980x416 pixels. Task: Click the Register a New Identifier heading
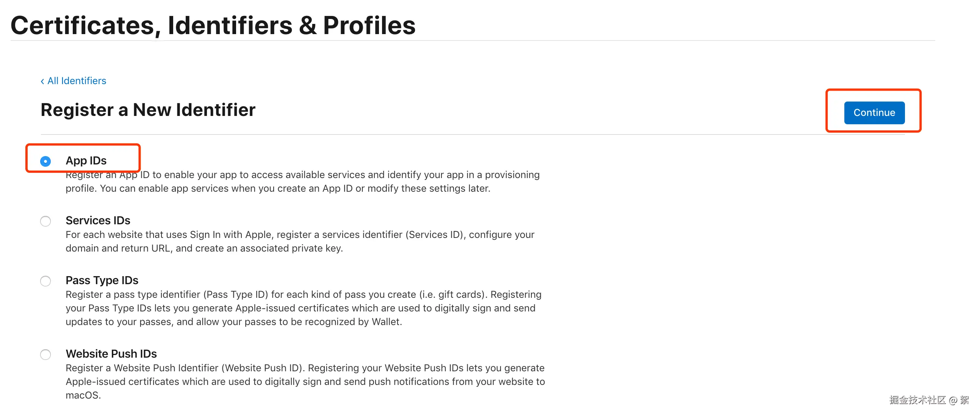pyautogui.click(x=148, y=110)
